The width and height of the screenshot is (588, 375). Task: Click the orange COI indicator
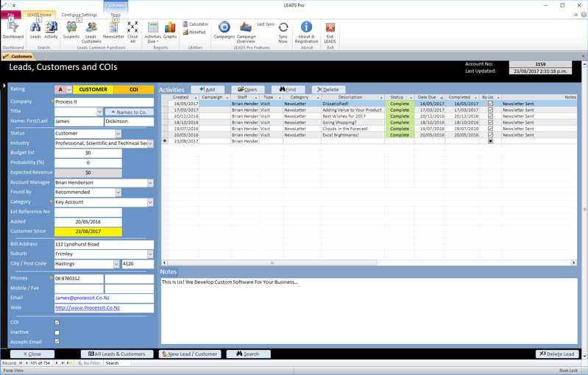133,90
